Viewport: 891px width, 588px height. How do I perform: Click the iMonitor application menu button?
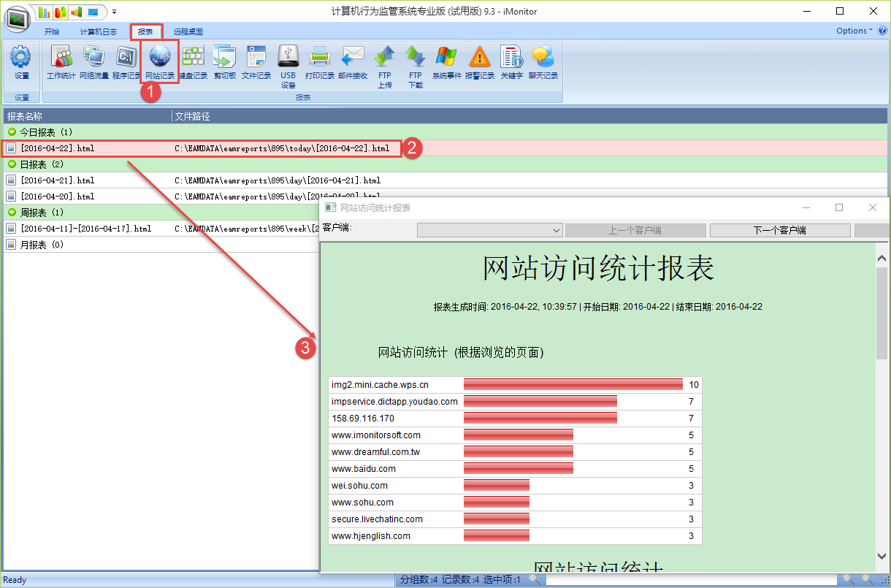pyautogui.click(x=17, y=18)
